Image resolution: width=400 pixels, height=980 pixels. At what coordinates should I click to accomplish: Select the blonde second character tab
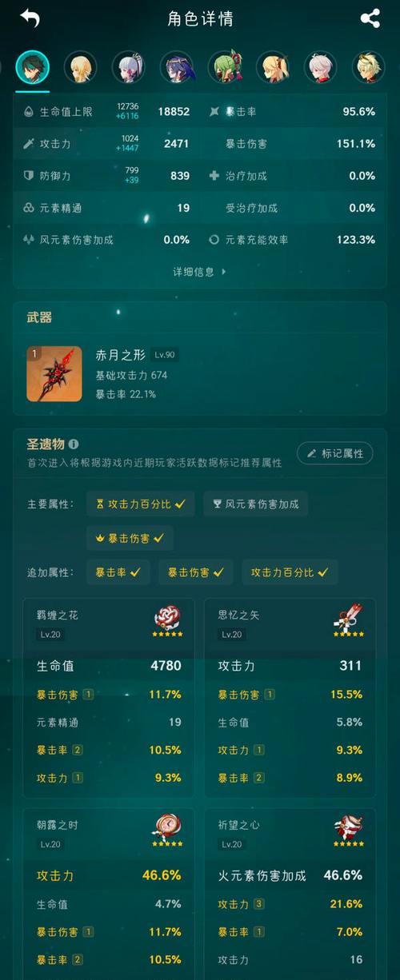81,67
